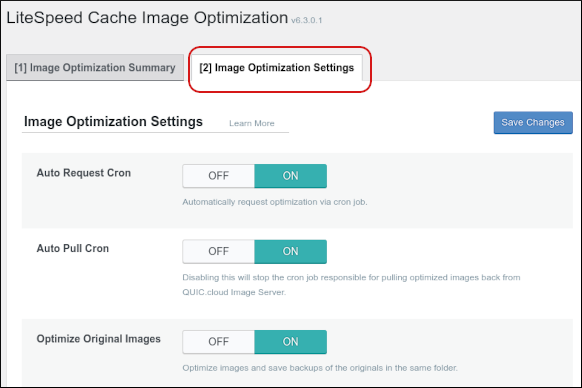Click the Save Changes button
This screenshot has height=388, width=582.
click(533, 123)
